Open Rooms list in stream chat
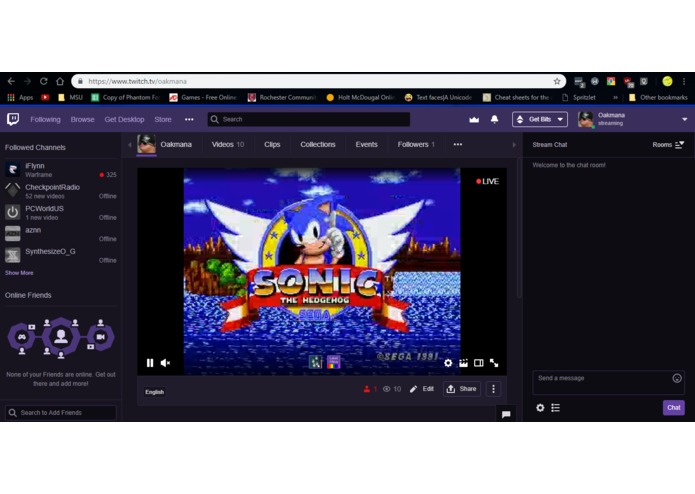 coord(668,144)
